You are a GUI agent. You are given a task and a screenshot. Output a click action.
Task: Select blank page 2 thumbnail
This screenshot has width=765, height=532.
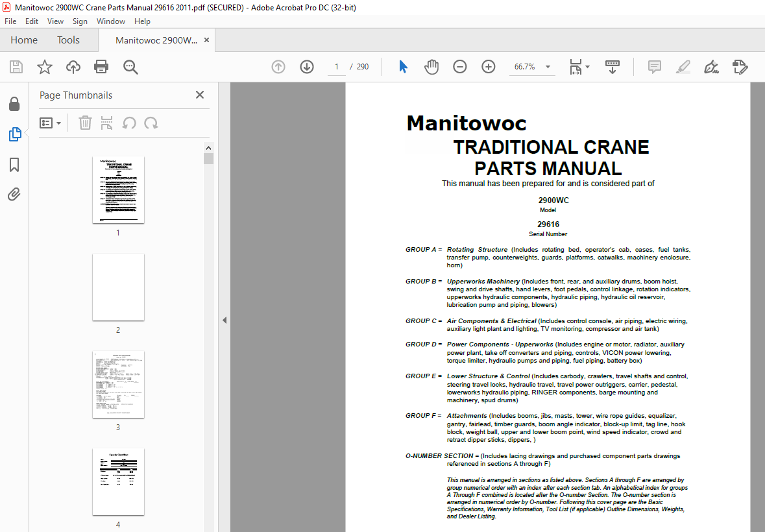point(118,287)
